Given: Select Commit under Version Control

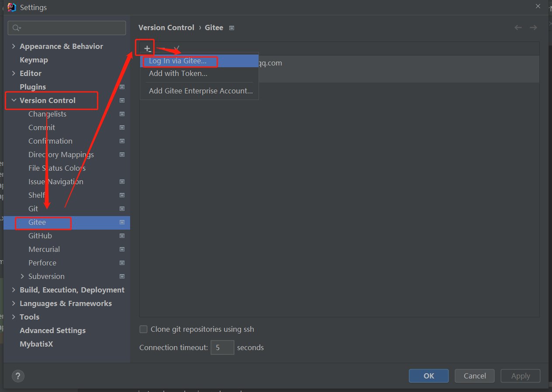Looking at the screenshot, I should pos(41,127).
